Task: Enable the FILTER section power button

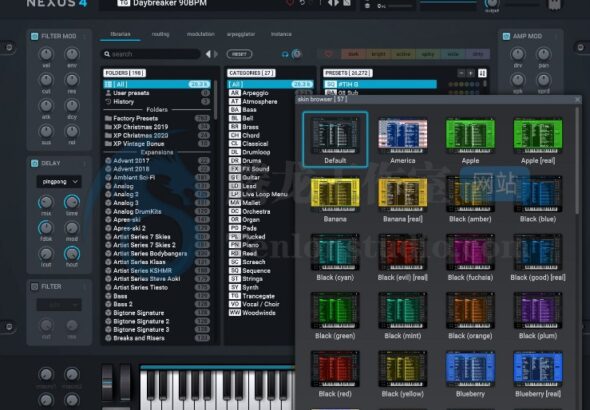Action: tap(35, 287)
